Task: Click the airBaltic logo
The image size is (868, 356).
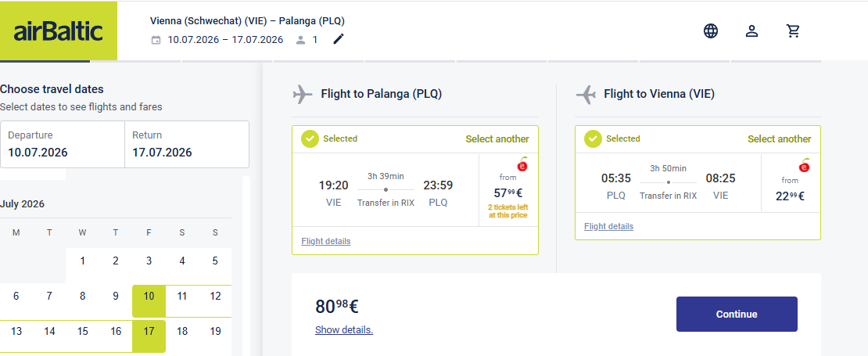Action: click(x=59, y=31)
